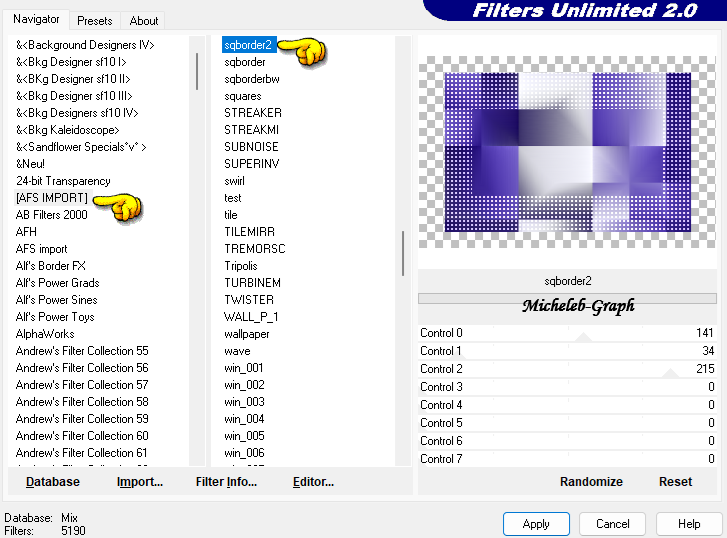Click the Cancel button
Image resolution: width=727 pixels, height=538 pixels.
(x=613, y=524)
